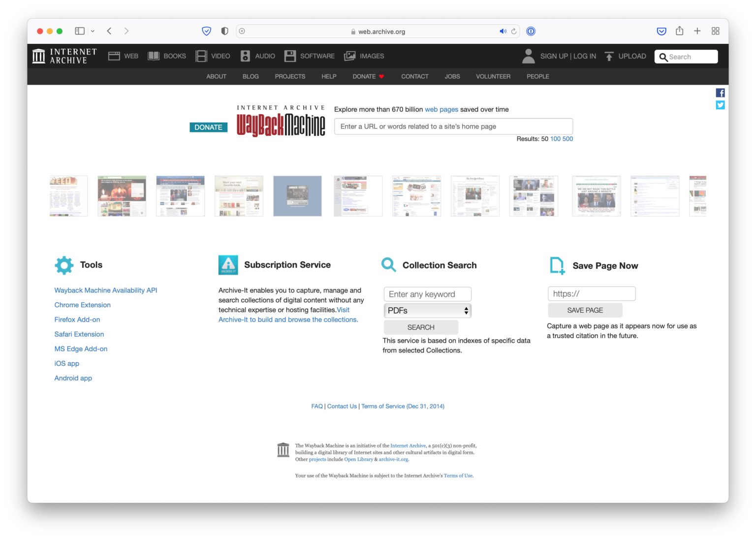Click the Tools gear icon
756x539 pixels.
pyautogui.click(x=64, y=265)
